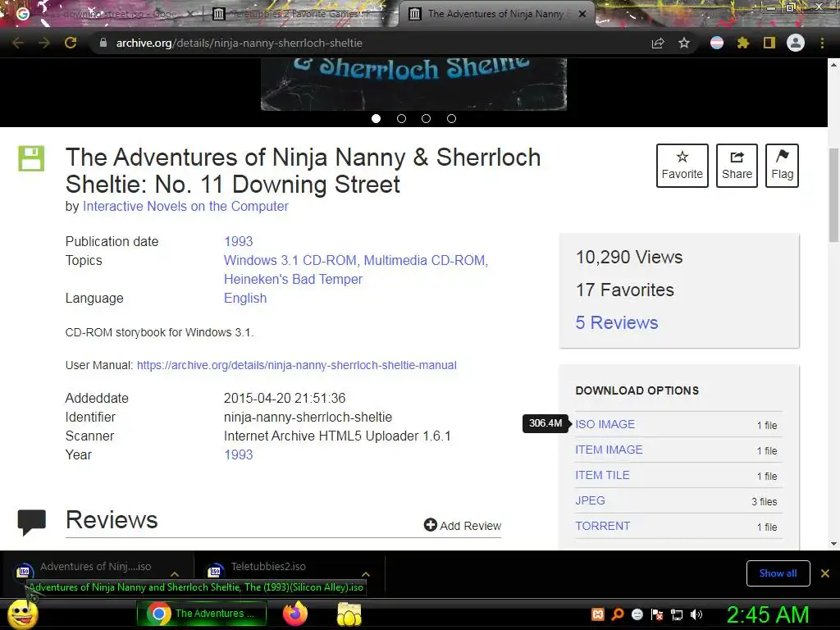The width and height of the screenshot is (840, 630).
Task: Open the Chrome profile avatar
Action: click(796, 43)
